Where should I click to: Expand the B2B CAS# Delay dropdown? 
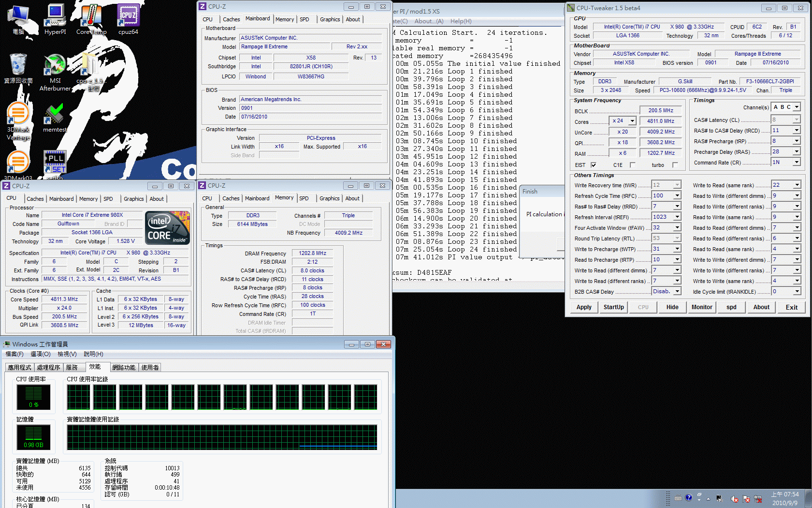(x=677, y=291)
